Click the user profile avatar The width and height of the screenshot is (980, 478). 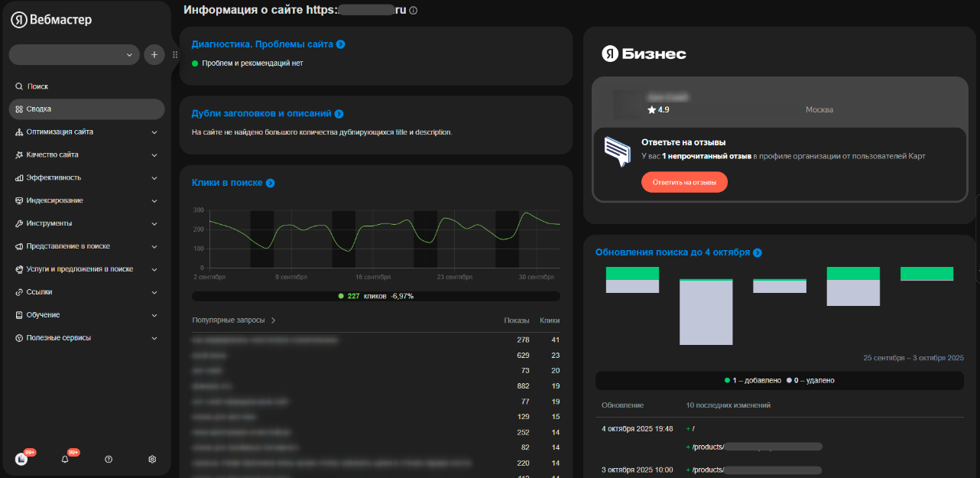(x=21, y=459)
